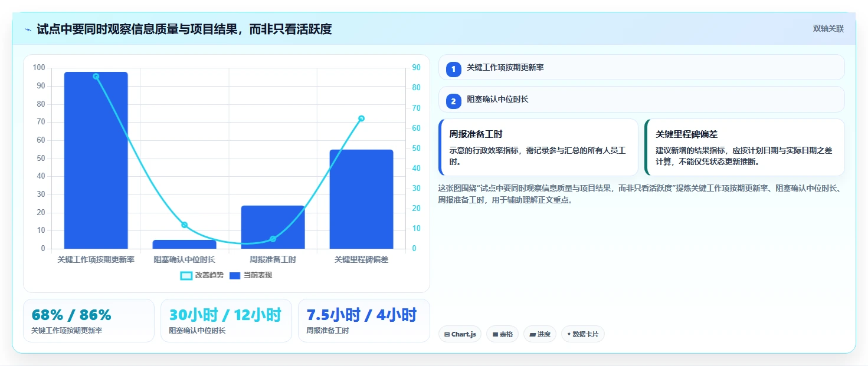The height and width of the screenshot is (366, 868).
Task: Open the 周报准备工时 description card
Action: (538, 147)
